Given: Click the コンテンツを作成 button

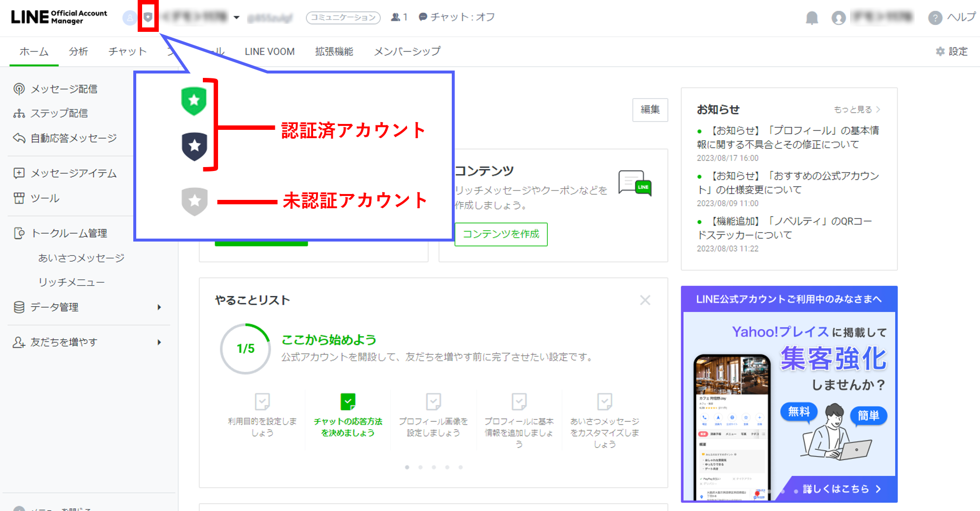Looking at the screenshot, I should [x=501, y=234].
